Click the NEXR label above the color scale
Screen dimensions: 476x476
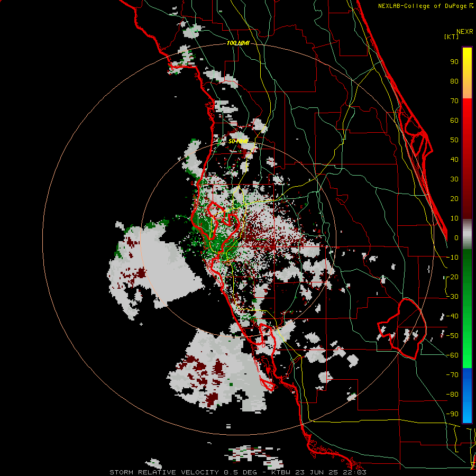tap(465, 32)
